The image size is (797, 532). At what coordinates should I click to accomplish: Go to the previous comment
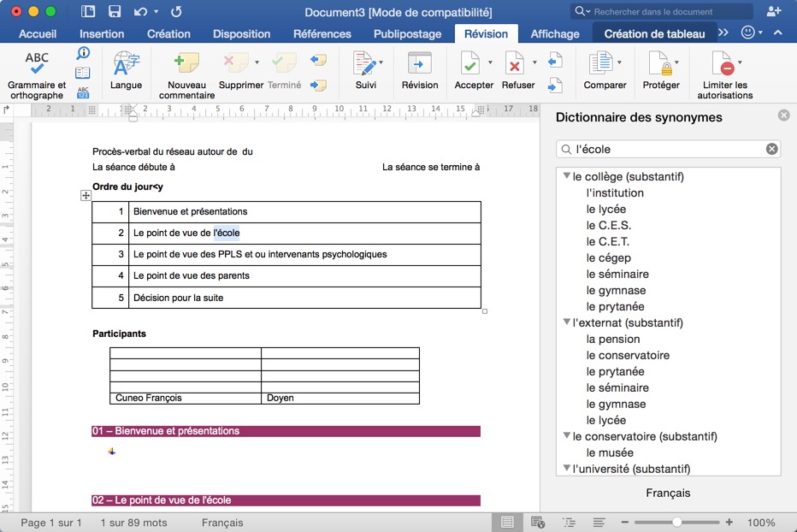[318, 61]
